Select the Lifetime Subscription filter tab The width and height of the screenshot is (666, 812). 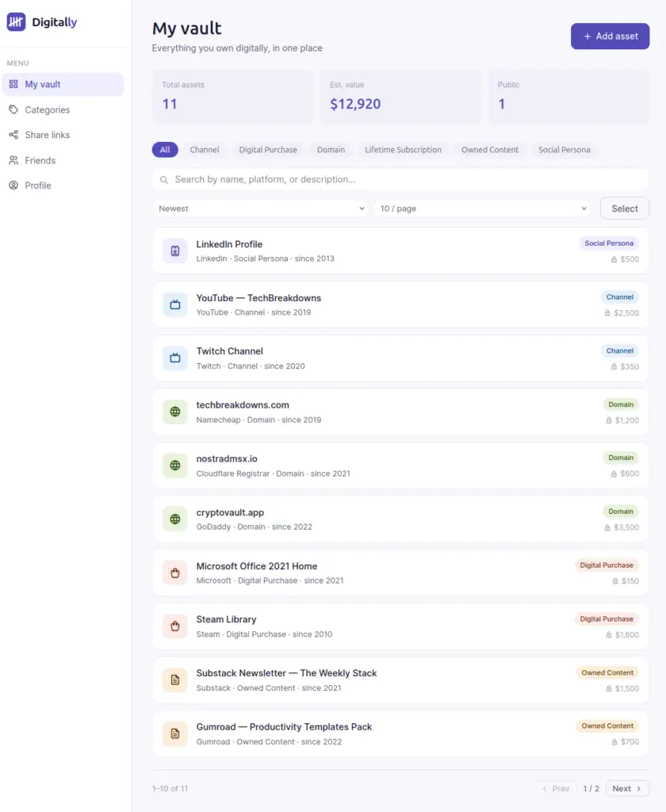pos(403,150)
